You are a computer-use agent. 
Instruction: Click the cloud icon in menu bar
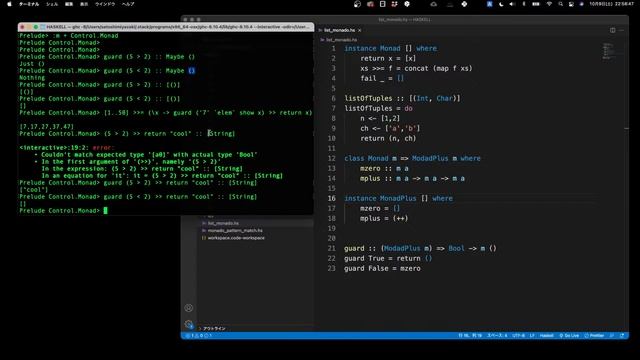[x=433, y=4]
